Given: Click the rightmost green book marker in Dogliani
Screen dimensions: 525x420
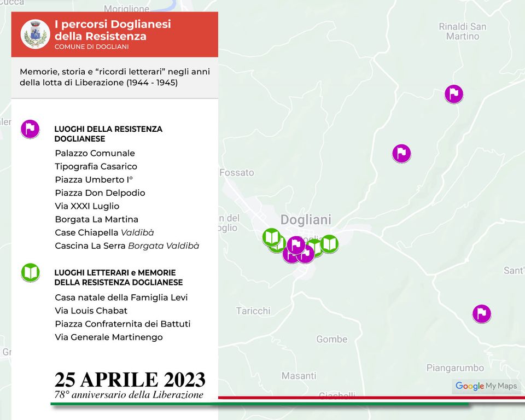Looking at the screenshot, I should click(329, 243).
